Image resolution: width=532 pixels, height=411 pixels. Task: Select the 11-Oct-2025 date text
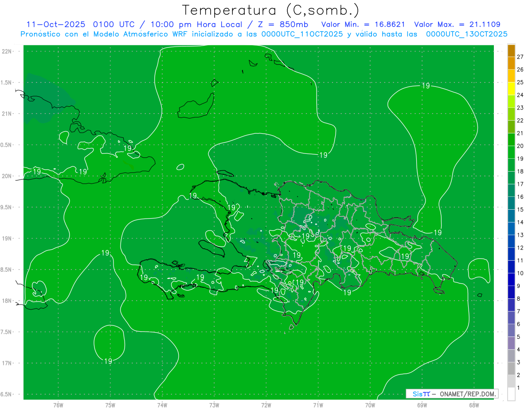(x=55, y=24)
